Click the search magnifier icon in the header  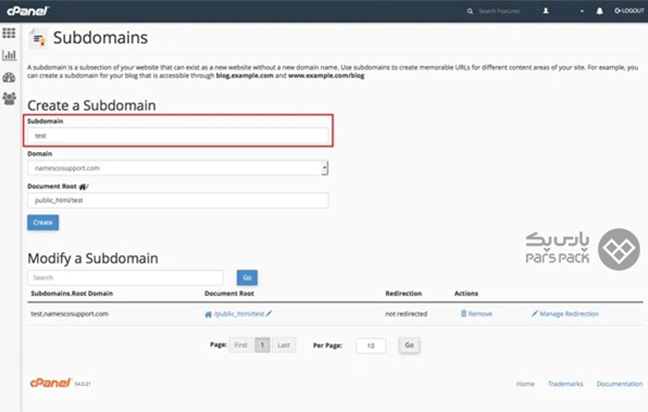(x=470, y=11)
